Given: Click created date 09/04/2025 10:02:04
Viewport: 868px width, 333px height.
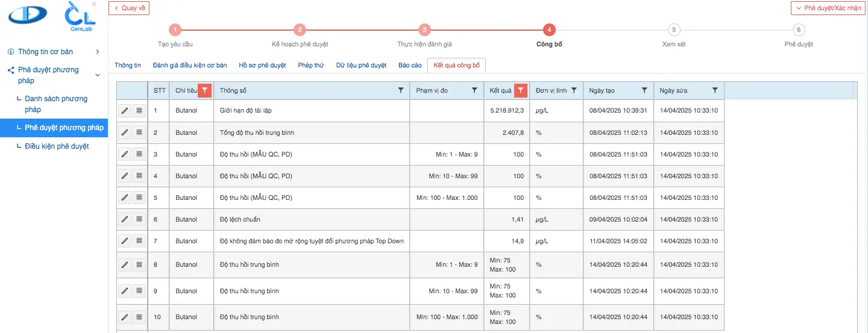Looking at the screenshot, I should pyautogui.click(x=618, y=219).
